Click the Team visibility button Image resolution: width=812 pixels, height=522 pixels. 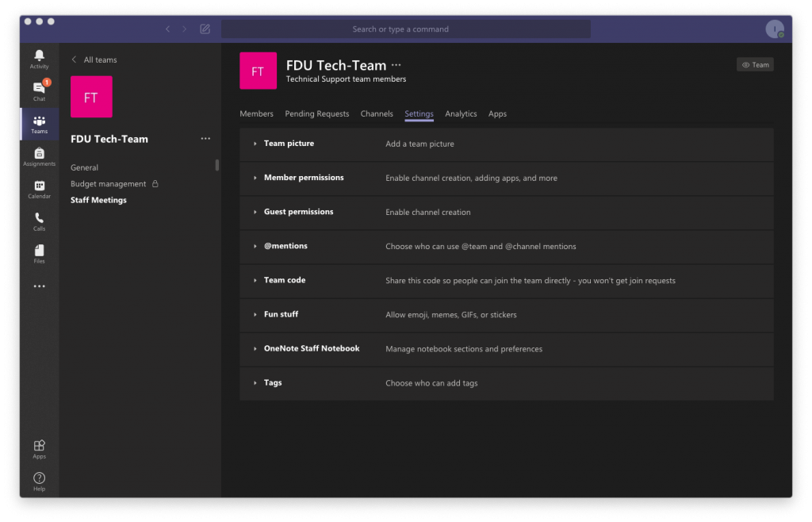tap(755, 65)
